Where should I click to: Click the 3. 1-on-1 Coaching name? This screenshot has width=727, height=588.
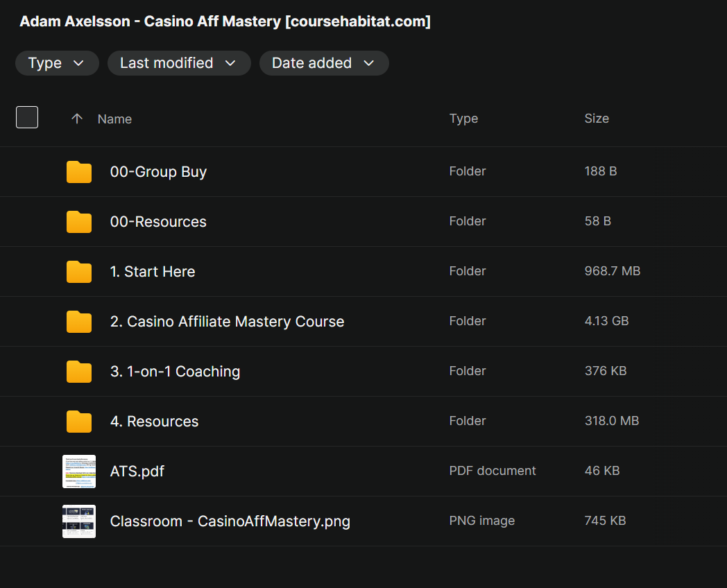(176, 372)
